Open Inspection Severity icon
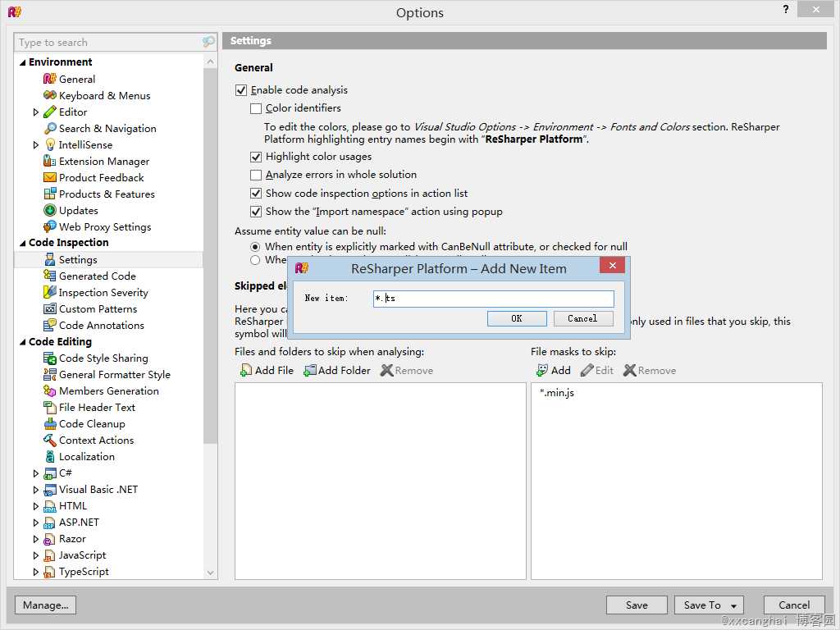The width and height of the screenshot is (840, 630). [49, 292]
